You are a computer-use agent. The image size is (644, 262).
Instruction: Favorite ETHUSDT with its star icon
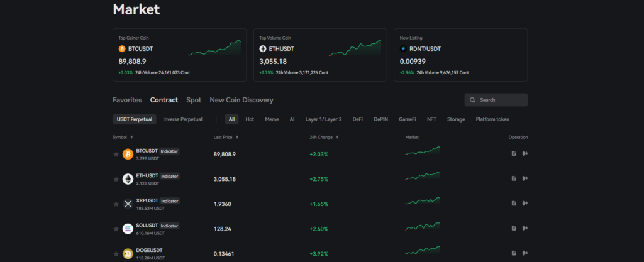tap(116, 179)
